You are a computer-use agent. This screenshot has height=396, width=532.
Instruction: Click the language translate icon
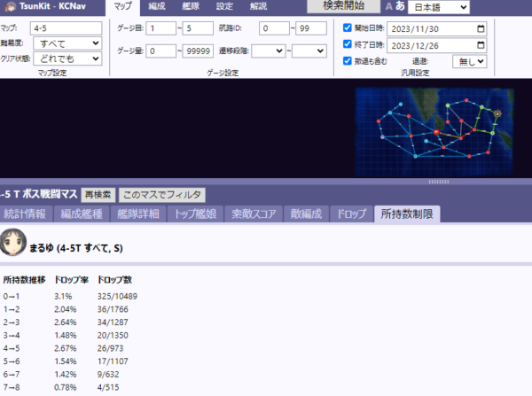[x=395, y=7]
